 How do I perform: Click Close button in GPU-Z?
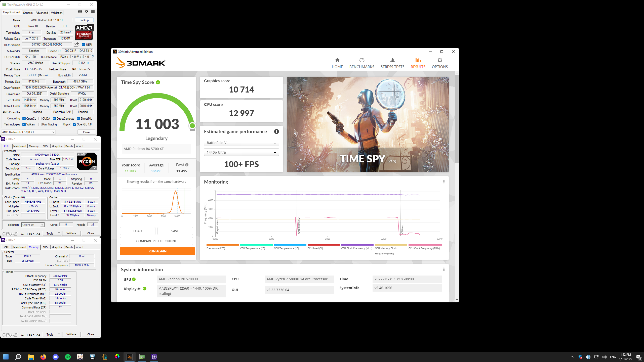click(x=86, y=132)
